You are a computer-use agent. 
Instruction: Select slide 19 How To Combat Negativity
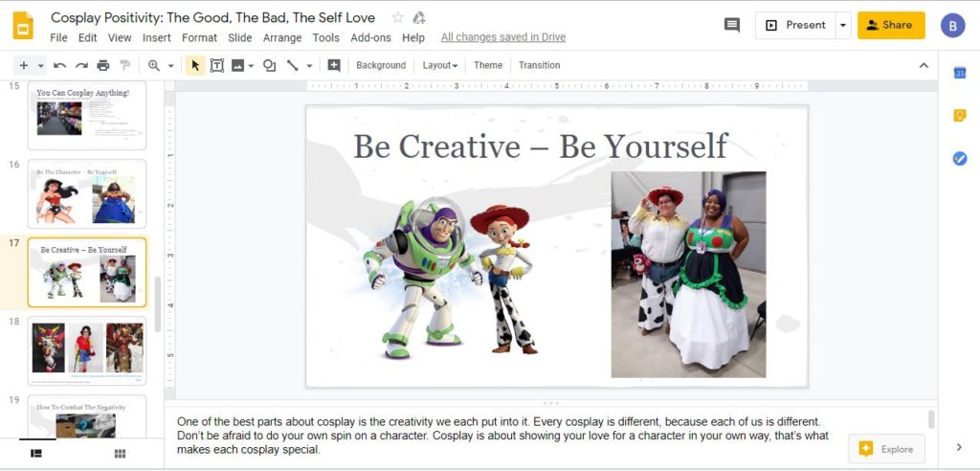87,416
